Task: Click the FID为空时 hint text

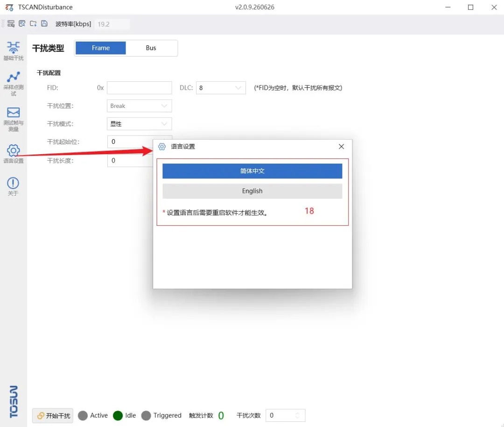Action: coord(298,88)
